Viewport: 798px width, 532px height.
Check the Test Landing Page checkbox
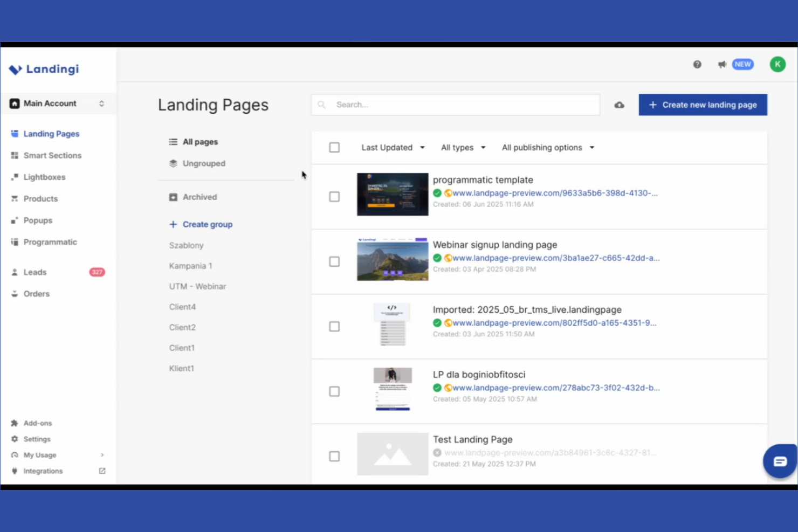pos(334,456)
